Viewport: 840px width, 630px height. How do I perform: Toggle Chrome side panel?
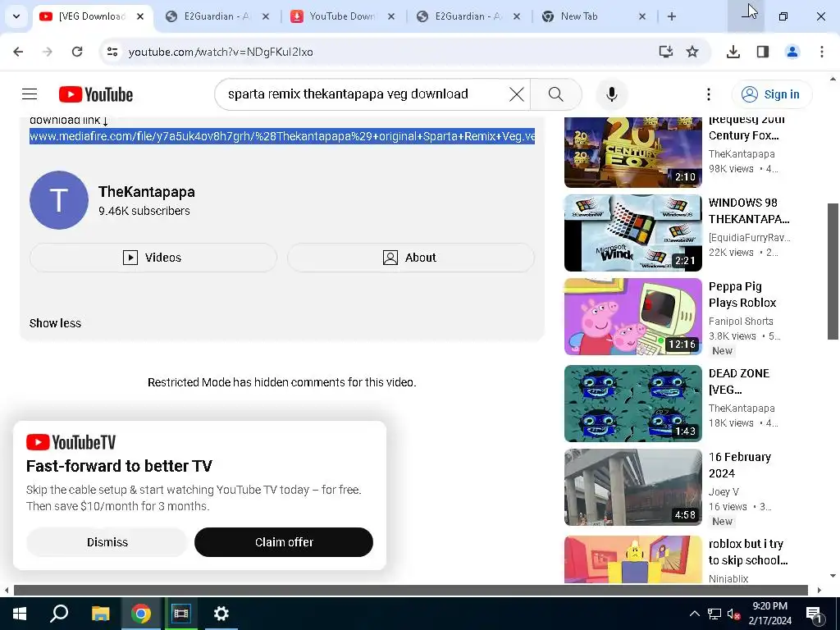point(763,52)
